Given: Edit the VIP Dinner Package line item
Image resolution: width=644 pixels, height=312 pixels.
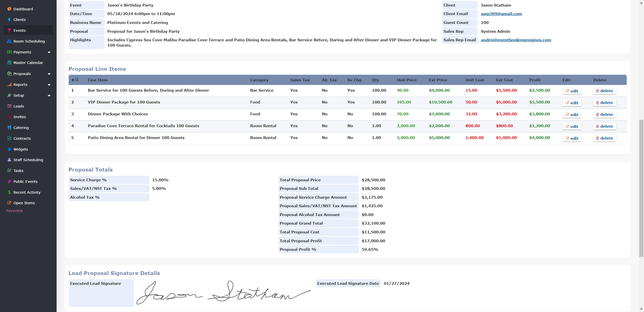Looking at the screenshot, I should 572,103.
